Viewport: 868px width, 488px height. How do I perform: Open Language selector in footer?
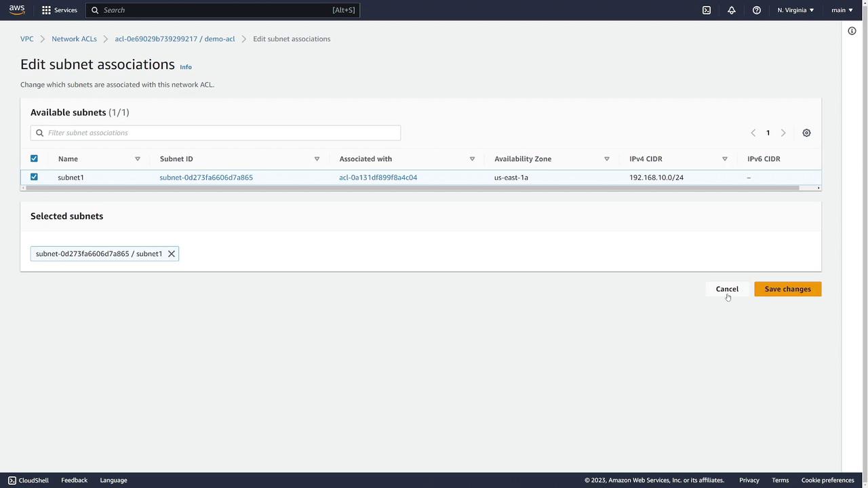(113, 480)
